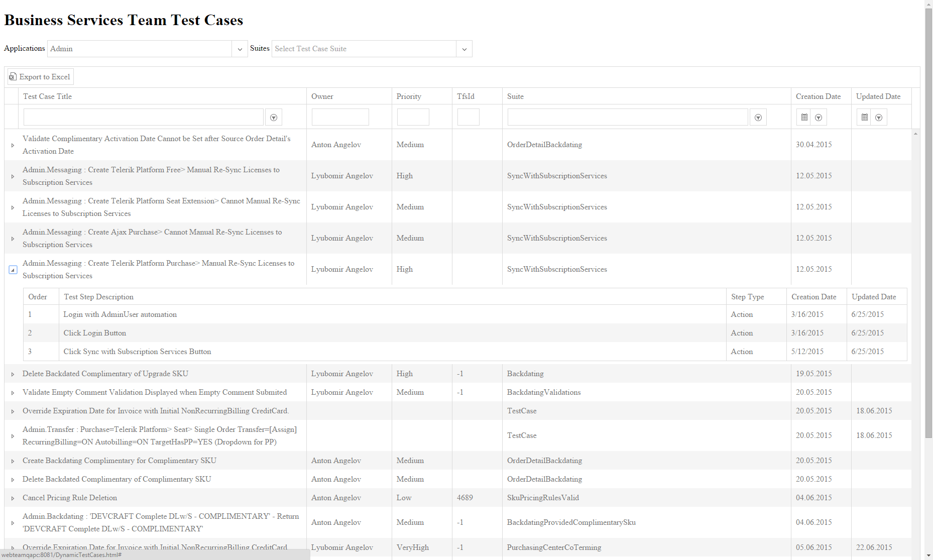Viewport: 933px width, 560px height.
Task: Open the Creation Date calendar picker
Action: [804, 118]
